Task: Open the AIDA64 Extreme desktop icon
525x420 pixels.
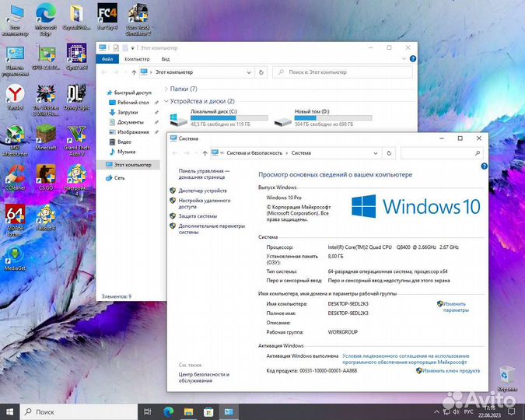Action: (x=15, y=220)
